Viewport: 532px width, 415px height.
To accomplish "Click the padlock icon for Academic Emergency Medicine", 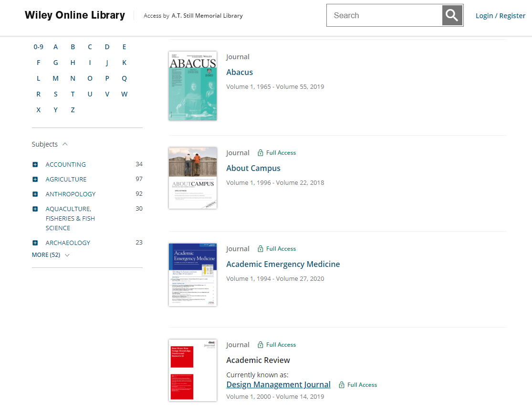I will pyautogui.click(x=261, y=248).
